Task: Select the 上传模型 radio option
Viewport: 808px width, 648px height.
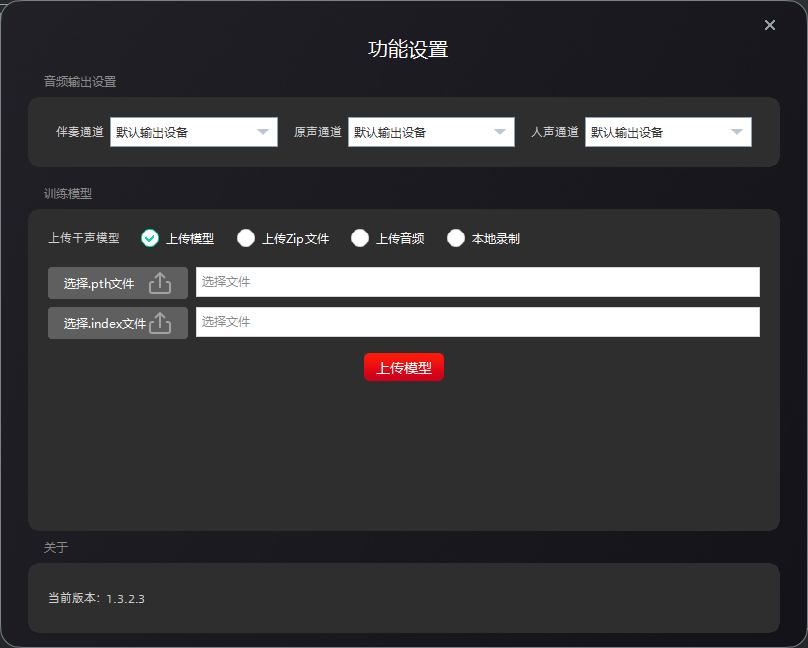Action: pyautogui.click(x=150, y=238)
